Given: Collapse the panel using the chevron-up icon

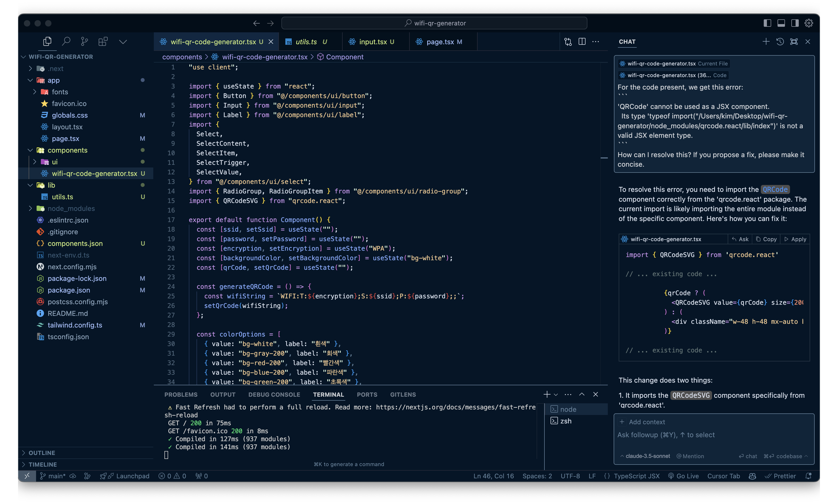Looking at the screenshot, I should click(582, 394).
